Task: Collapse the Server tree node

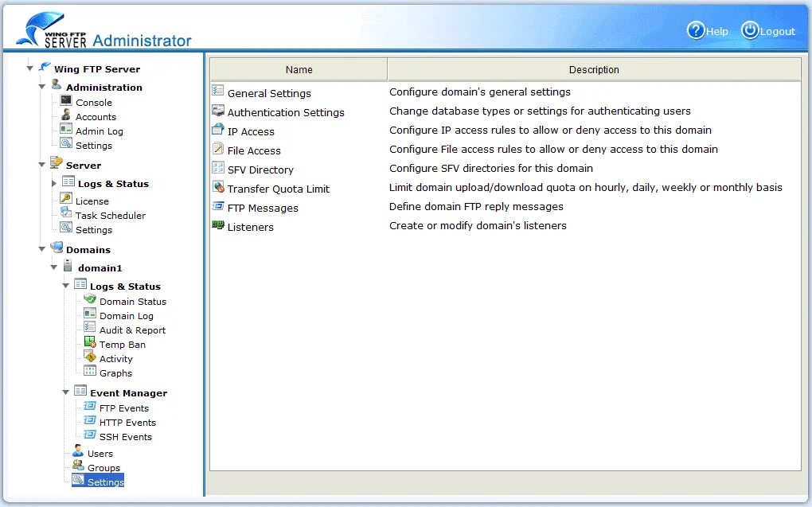Action: [x=42, y=165]
